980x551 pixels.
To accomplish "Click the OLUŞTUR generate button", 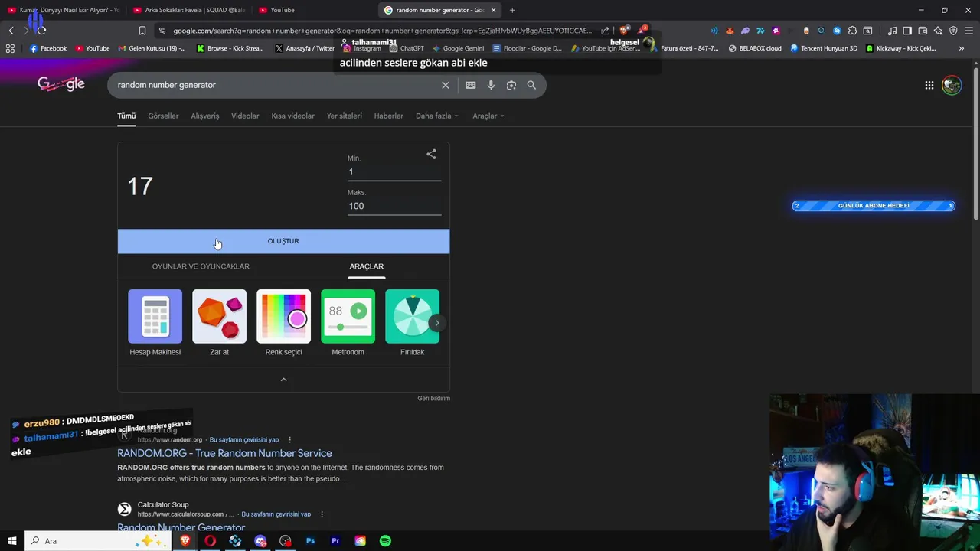I will pos(283,241).
